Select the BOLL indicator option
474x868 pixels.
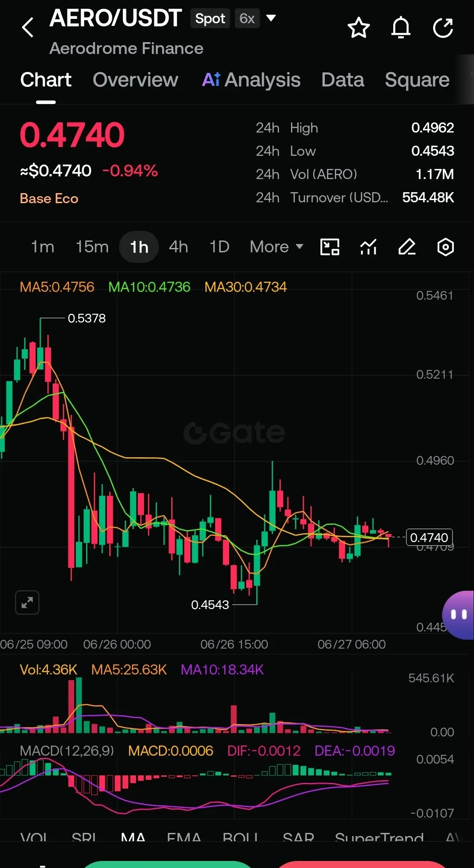(240, 837)
